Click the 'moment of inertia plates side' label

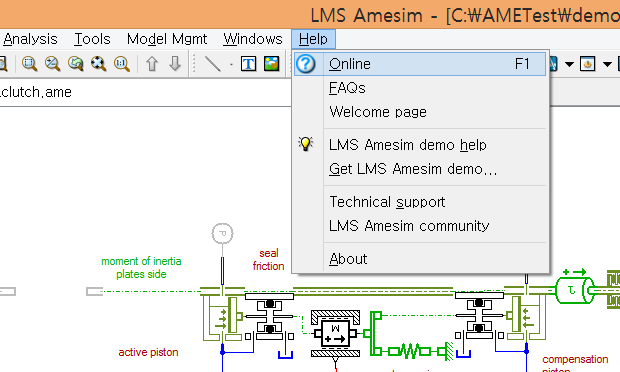141,268
